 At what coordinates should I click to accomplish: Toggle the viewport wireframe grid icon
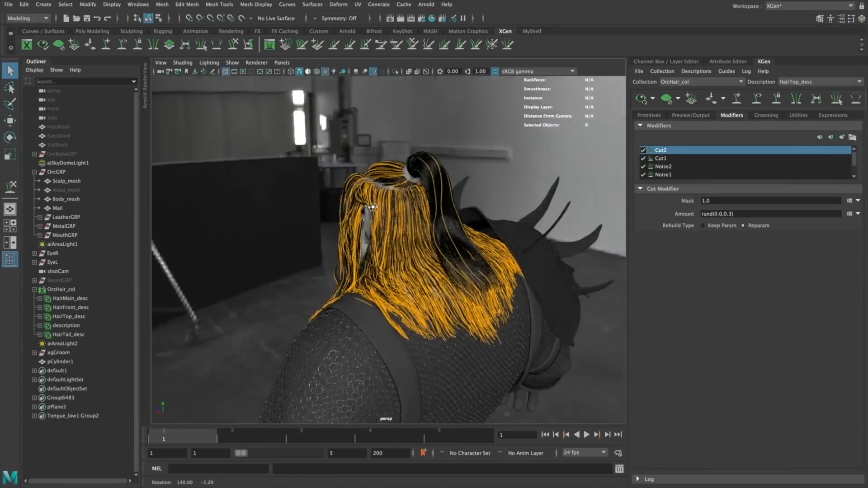(226, 71)
